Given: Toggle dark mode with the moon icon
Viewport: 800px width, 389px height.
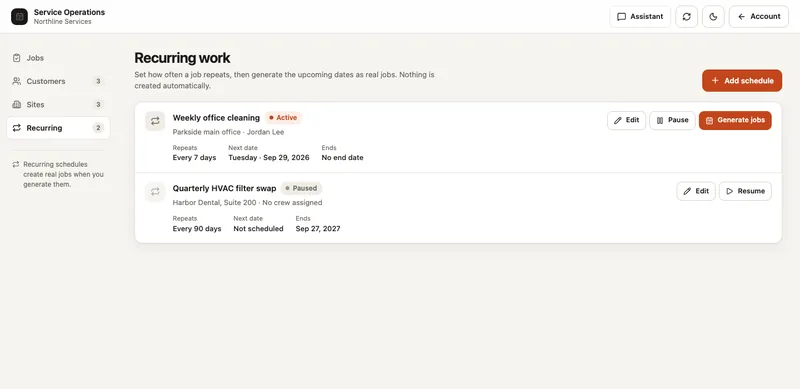Looking at the screenshot, I should 713,16.
